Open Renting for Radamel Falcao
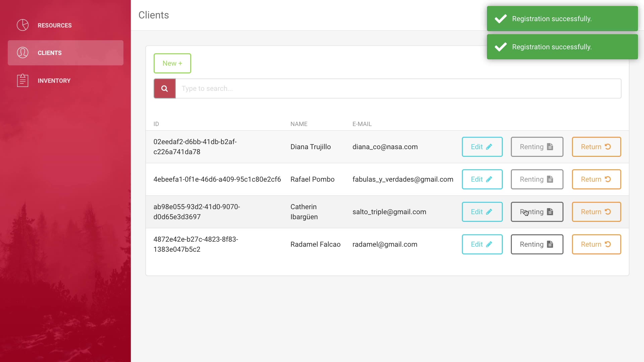 click(x=537, y=244)
